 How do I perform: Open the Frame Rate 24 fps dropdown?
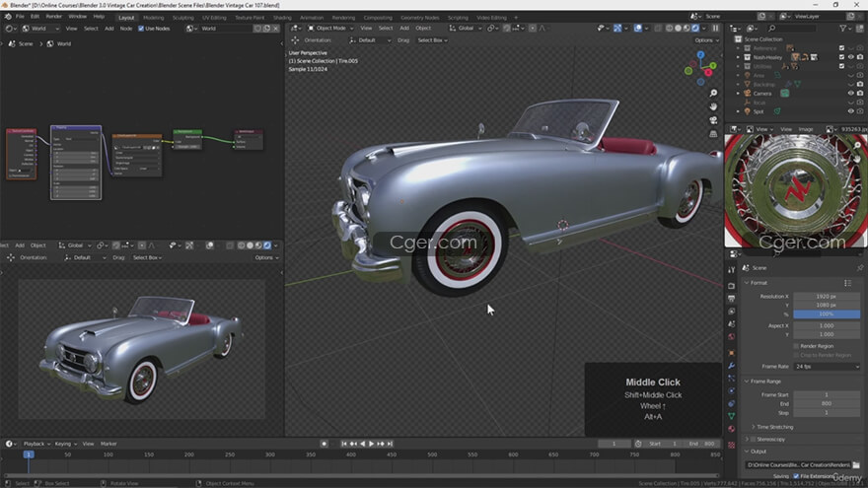coord(827,367)
